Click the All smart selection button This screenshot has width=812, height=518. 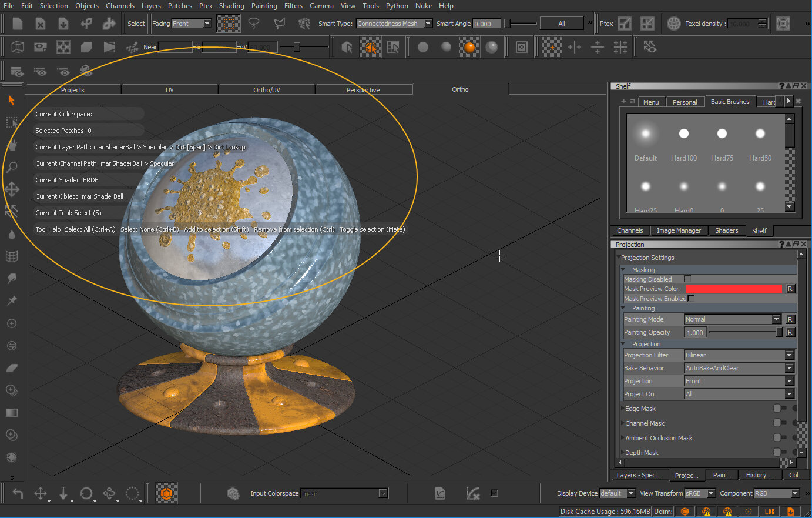coord(562,24)
